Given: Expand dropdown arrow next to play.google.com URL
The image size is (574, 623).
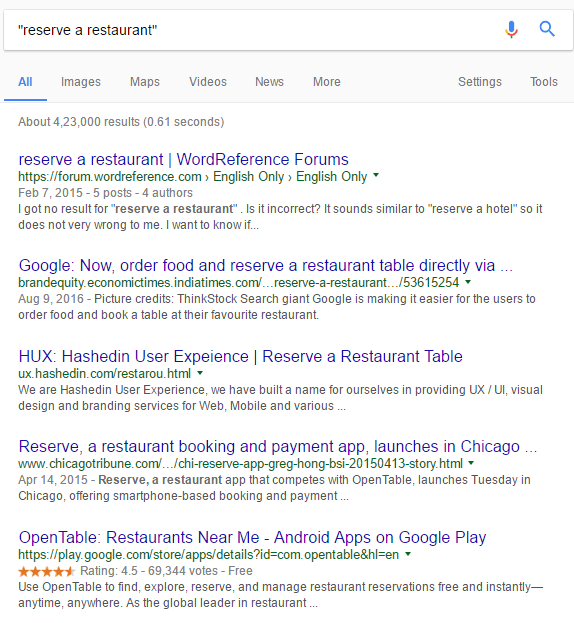Looking at the screenshot, I should tap(408, 554).
